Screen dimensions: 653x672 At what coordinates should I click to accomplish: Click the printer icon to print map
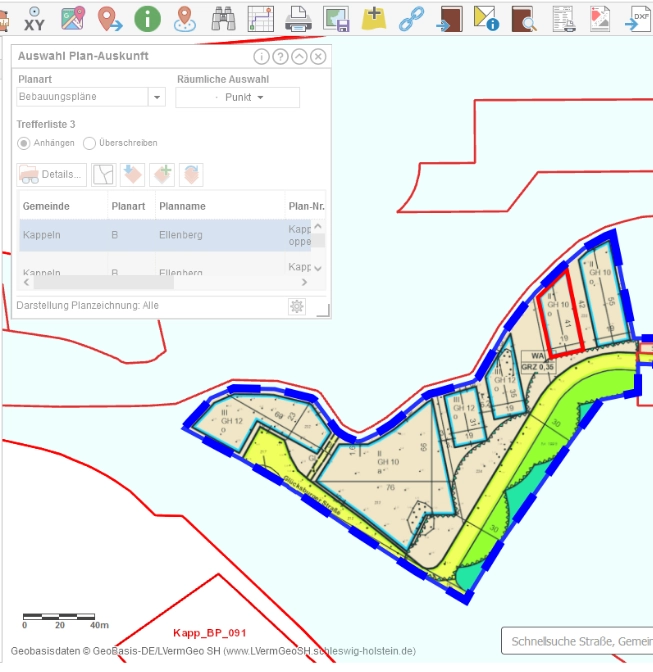coord(298,17)
